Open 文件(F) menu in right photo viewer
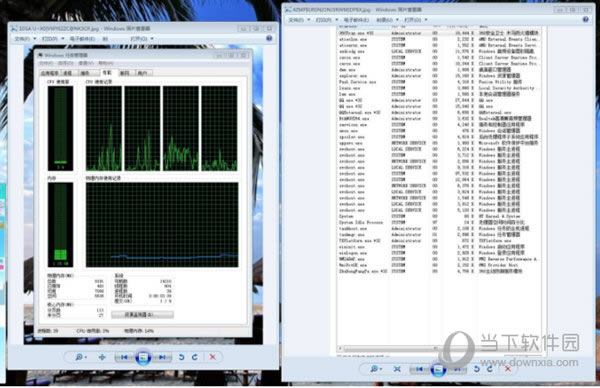This screenshot has width=600, height=388. 299,20
